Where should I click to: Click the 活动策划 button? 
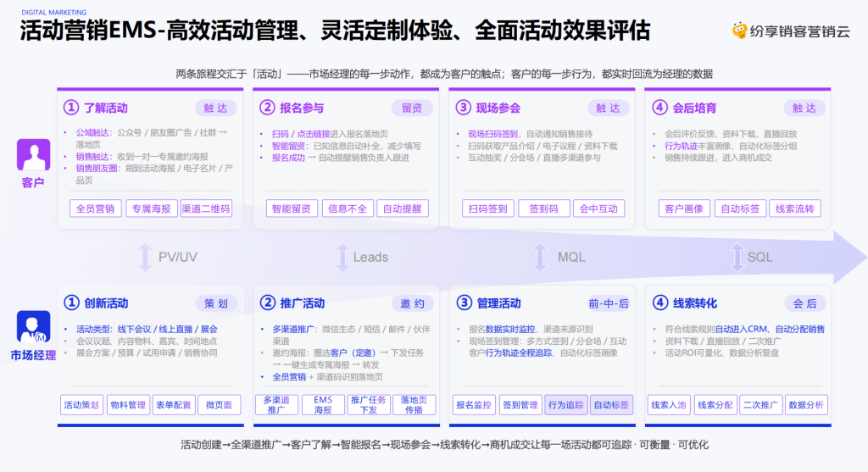(81, 405)
